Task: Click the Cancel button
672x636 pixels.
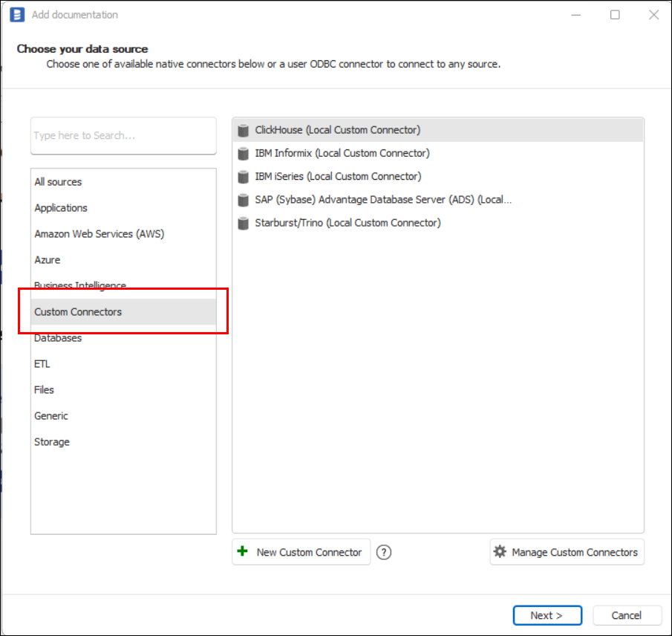Action: point(626,615)
